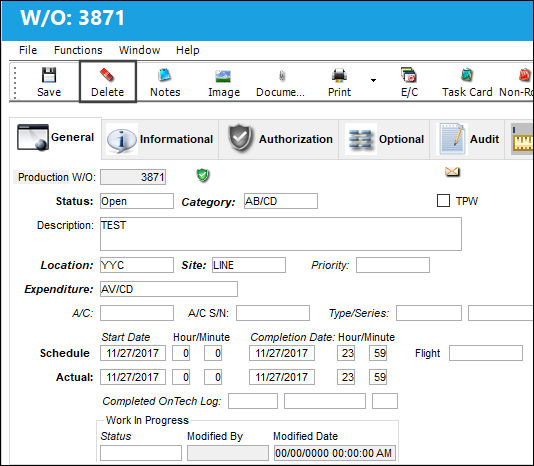Click the A/C S/N field
The image size is (534, 466).
click(273, 313)
